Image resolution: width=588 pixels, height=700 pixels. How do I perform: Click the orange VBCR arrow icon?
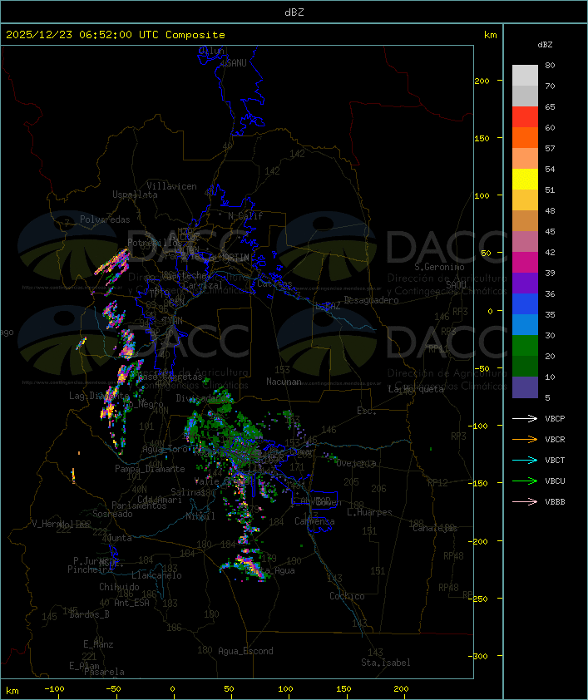[525, 439]
